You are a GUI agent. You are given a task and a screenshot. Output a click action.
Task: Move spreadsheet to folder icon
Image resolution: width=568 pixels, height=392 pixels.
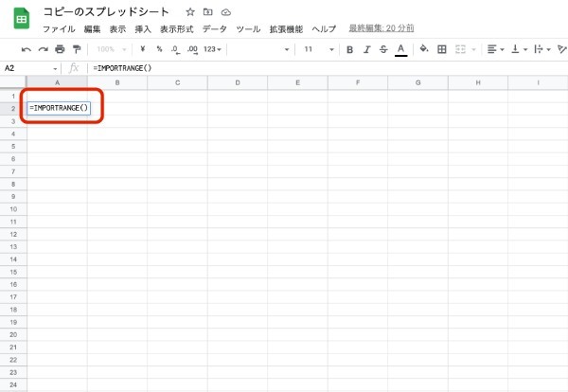coord(208,12)
